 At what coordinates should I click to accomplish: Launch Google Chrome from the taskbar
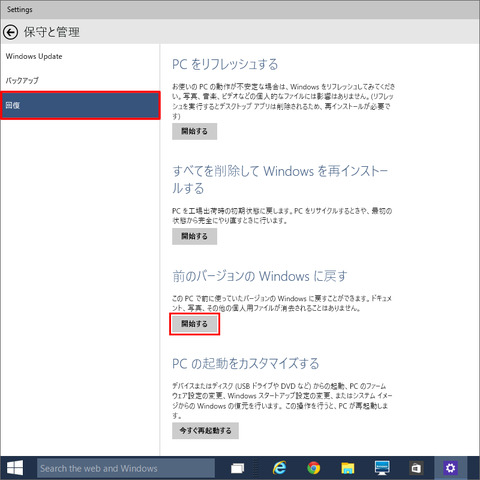tap(314, 468)
